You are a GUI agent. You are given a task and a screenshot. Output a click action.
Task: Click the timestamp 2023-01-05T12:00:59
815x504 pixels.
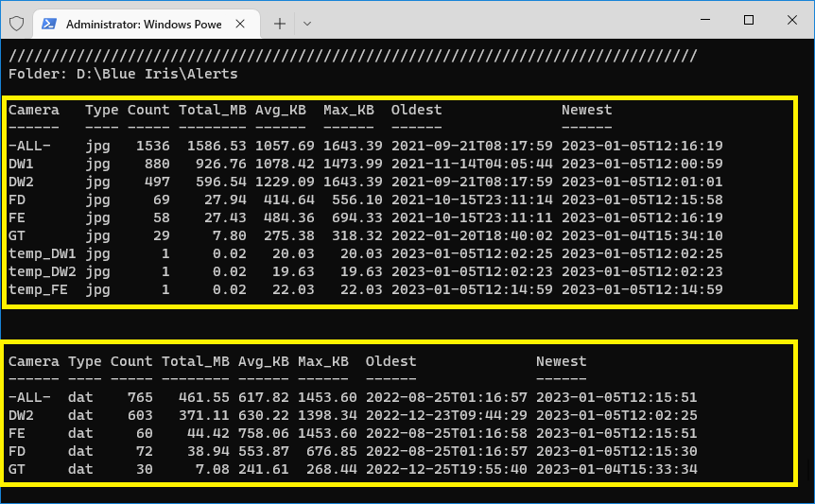pos(642,165)
